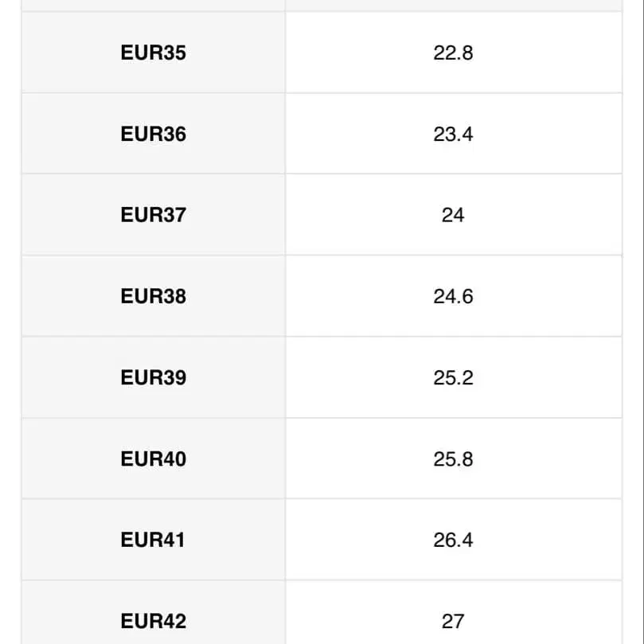Select the EUR39 size cell
Viewport: 644px width, 644px height.
click(154, 377)
